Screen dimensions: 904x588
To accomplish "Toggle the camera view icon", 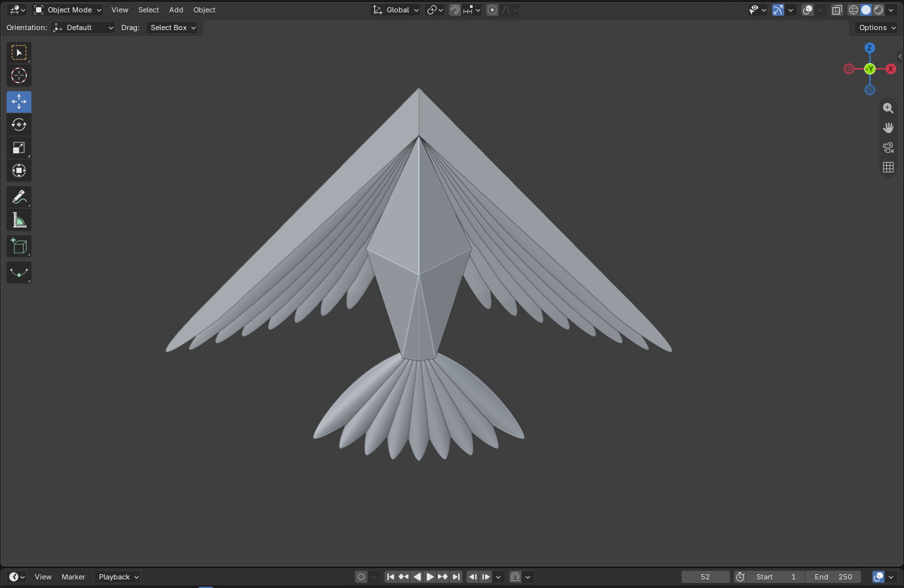I will [x=888, y=147].
